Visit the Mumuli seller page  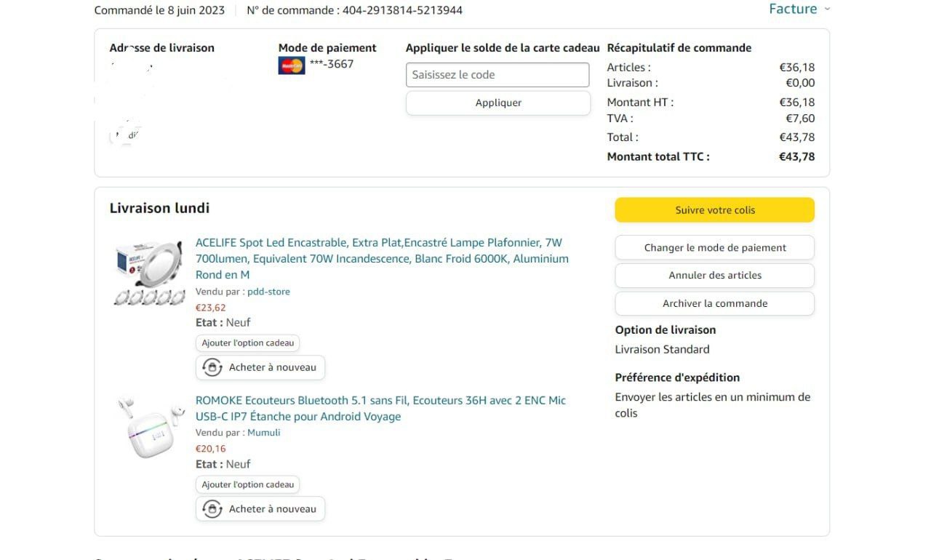(x=263, y=433)
